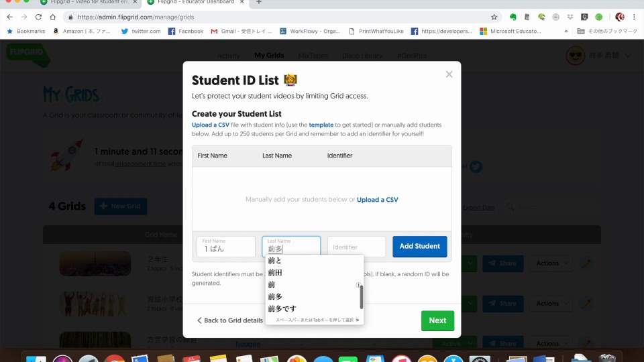Click the Identifier input field
Screen dimensions: 644x362
(x=356, y=247)
